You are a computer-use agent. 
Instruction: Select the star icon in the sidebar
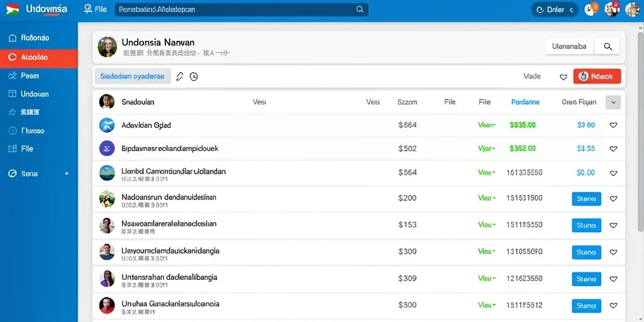point(13,112)
